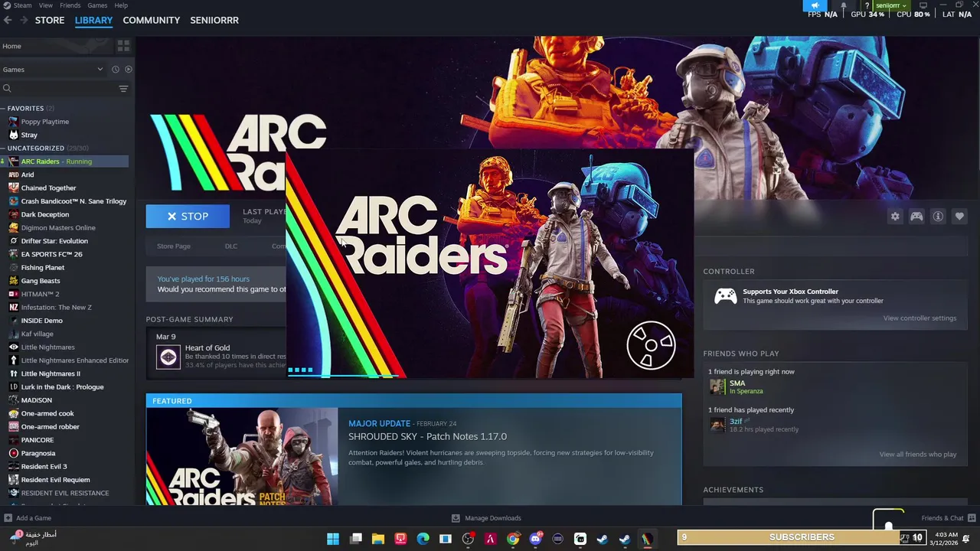
Task: Open View controller settings link
Action: 920,318
